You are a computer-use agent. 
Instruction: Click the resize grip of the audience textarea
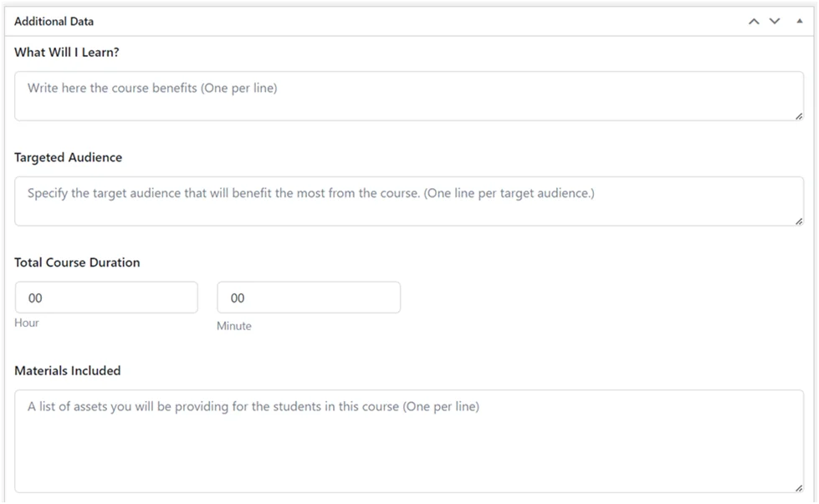[797, 221]
